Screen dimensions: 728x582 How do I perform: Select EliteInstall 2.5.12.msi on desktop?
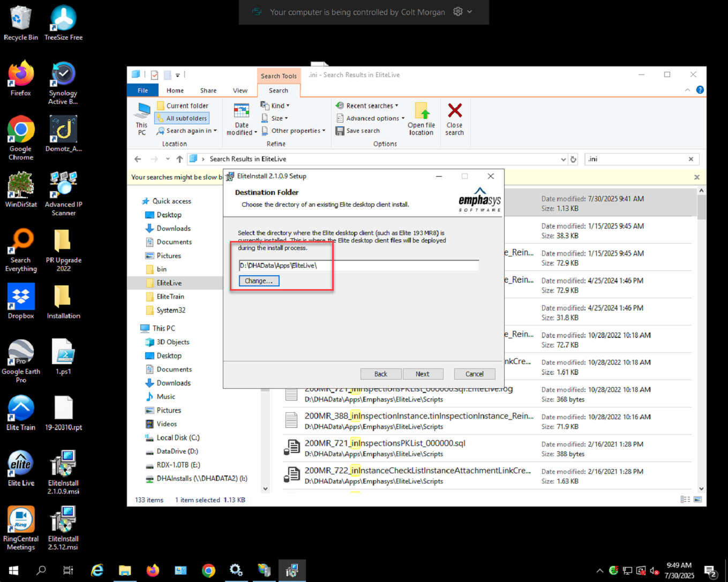tap(63, 528)
